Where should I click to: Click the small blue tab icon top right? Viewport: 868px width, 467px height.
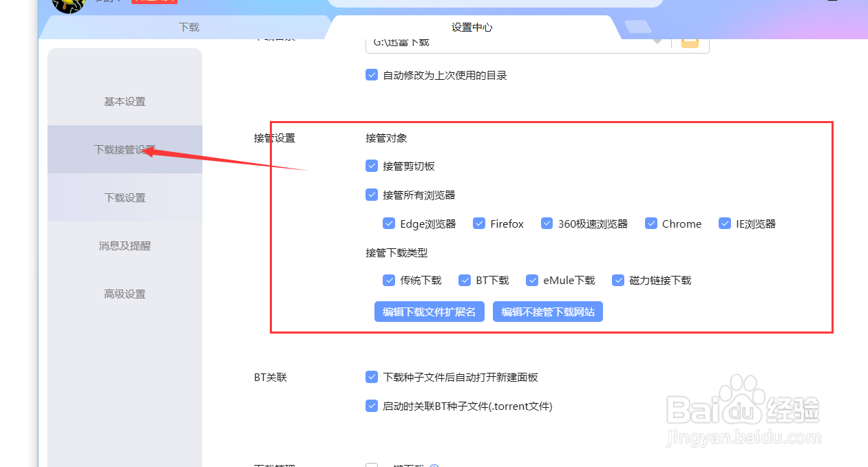point(637,25)
